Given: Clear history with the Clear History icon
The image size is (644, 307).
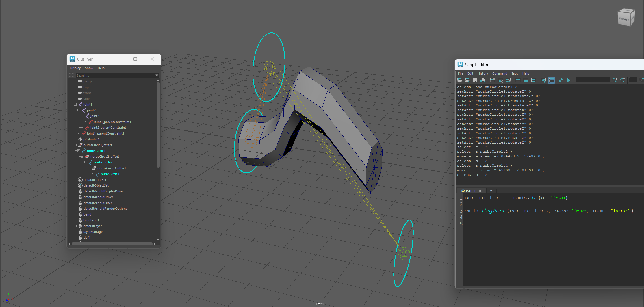Looking at the screenshot, I should [493, 80].
